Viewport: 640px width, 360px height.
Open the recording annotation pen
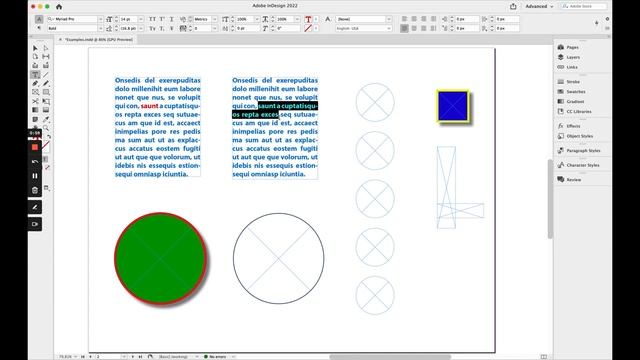coord(35,207)
